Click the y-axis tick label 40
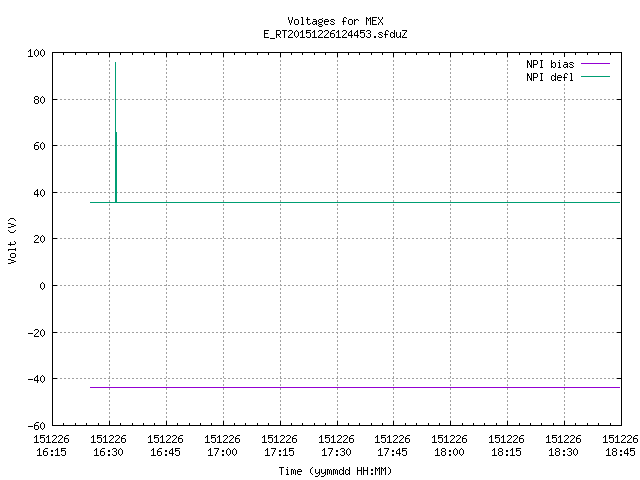 point(39,193)
